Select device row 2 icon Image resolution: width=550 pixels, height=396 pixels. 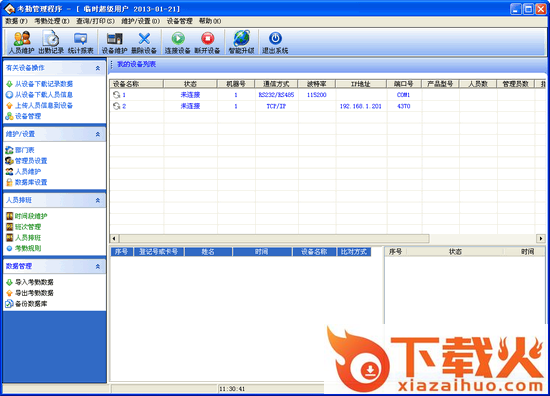point(116,106)
